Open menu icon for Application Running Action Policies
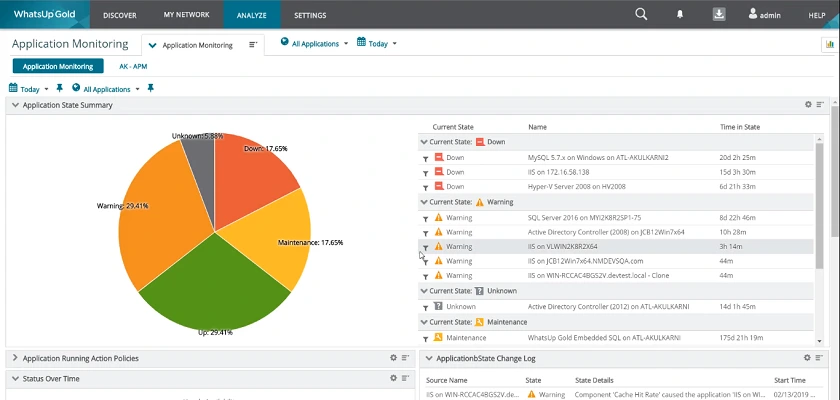 406,358
